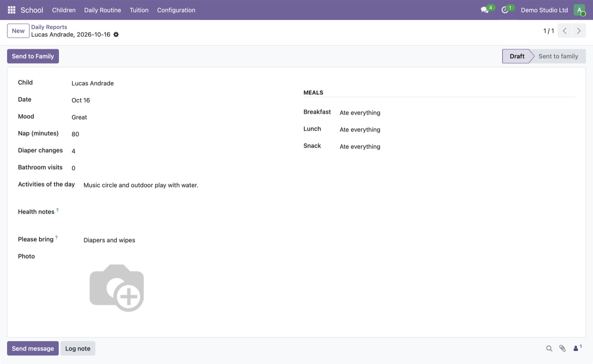
Task: Edit the Nap minutes field
Action: coord(180,134)
